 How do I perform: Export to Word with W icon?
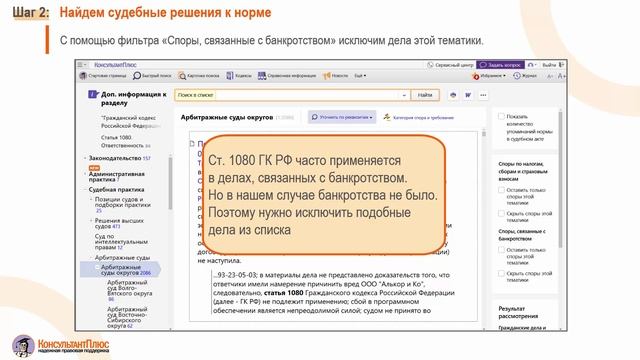(468, 95)
